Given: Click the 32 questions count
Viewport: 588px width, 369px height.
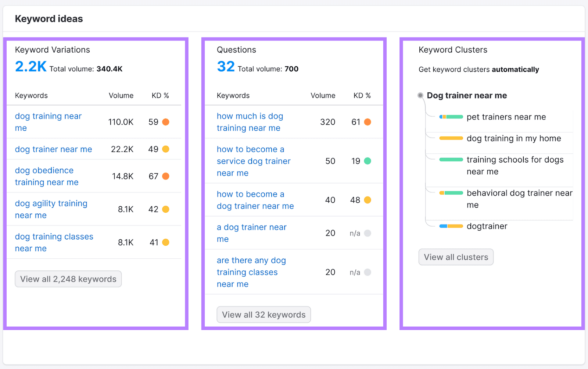Looking at the screenshot, I should pyautogui.click(x=226, y=67).
